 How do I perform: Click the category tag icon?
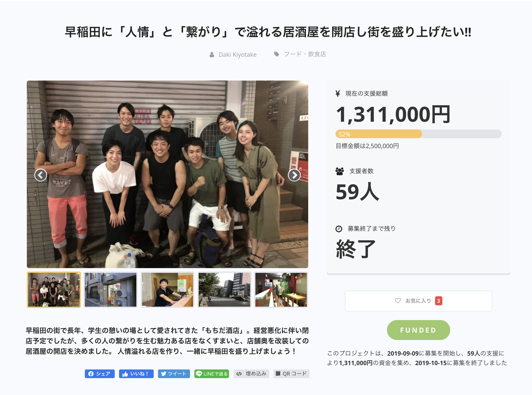tap(277, 54)
